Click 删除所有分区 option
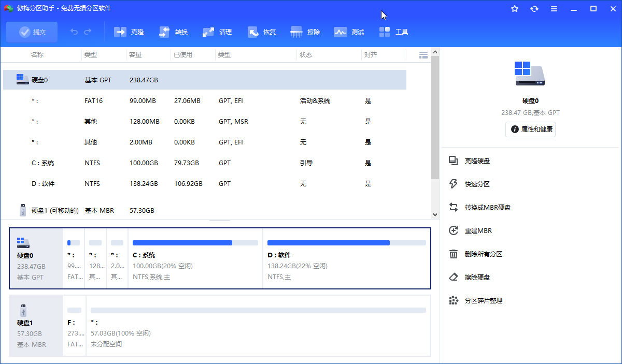This screenshot has width=622, height=364. pyautogui.click(x=484, y=254)
